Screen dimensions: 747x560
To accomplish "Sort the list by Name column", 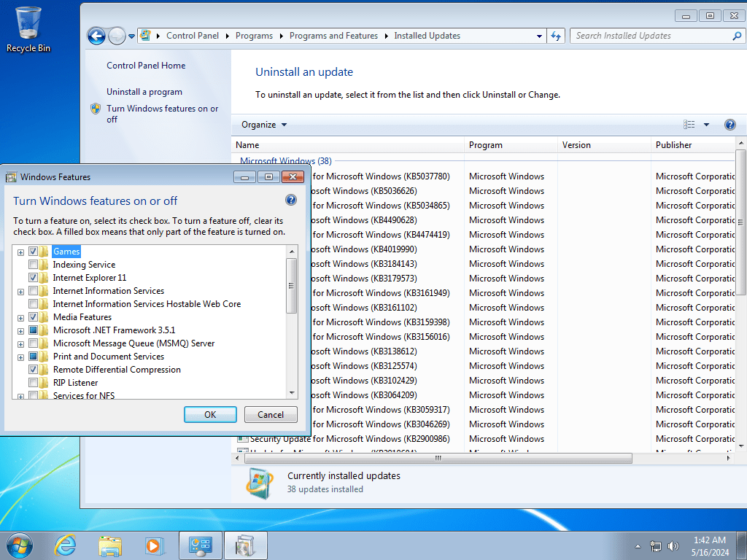I will pos(348,145).
